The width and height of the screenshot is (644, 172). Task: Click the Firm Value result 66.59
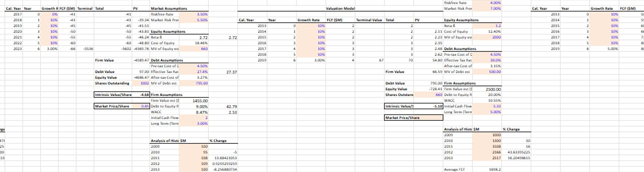point(428,72)
